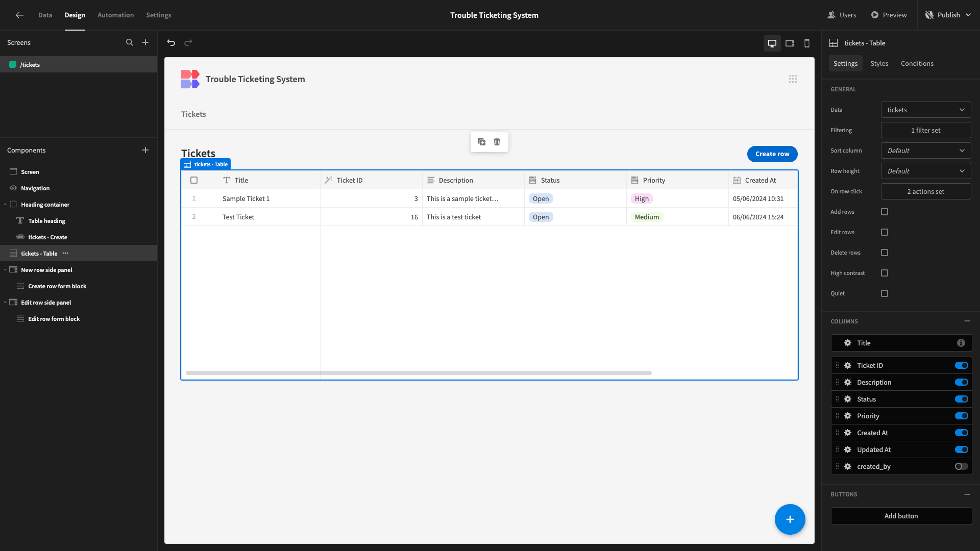Add a component with plus icon
980x551 pixels.
145,151
